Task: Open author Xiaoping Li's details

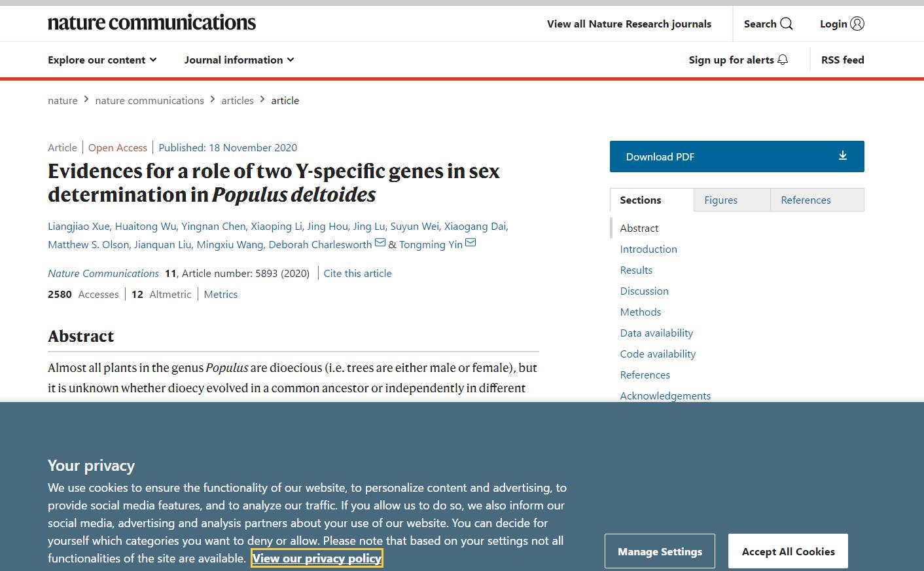Action: tap(276, 226)
